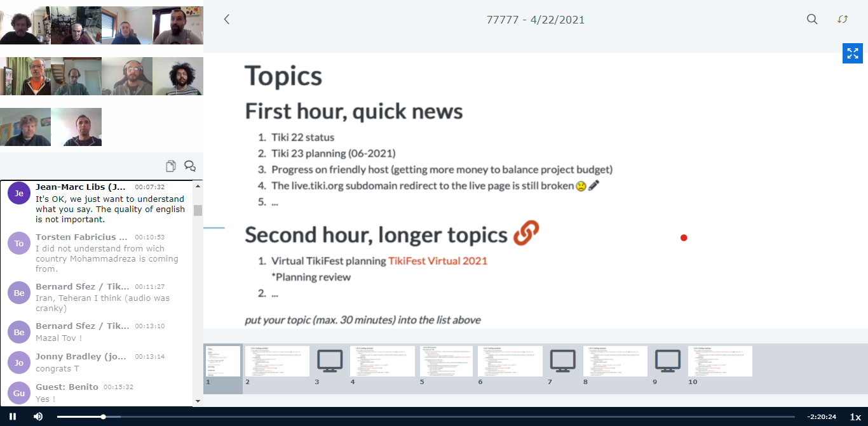This screenshot has width=868, height=426.
Task: Click the 'Be' avatar beside the Iran, Teheran message
Action: click(19, 293)
